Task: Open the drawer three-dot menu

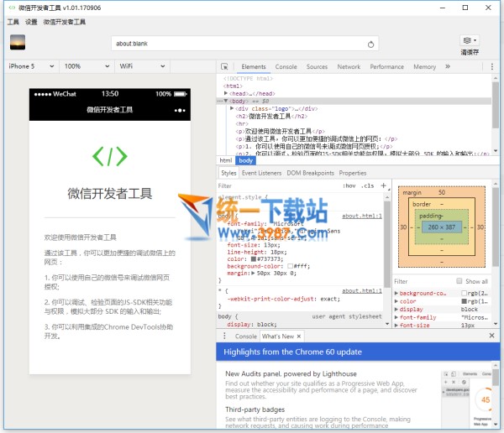Action: click(x=224, y=336)
